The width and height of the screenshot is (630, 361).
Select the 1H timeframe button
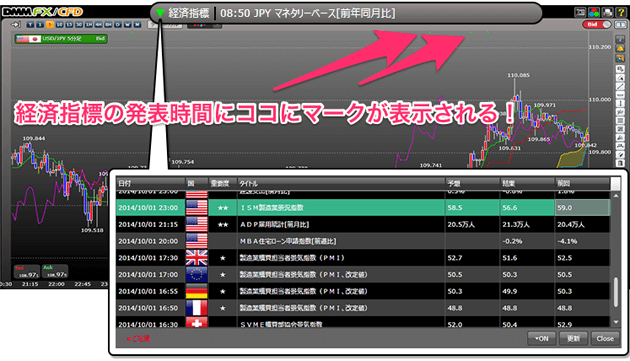tap(88, 25)
